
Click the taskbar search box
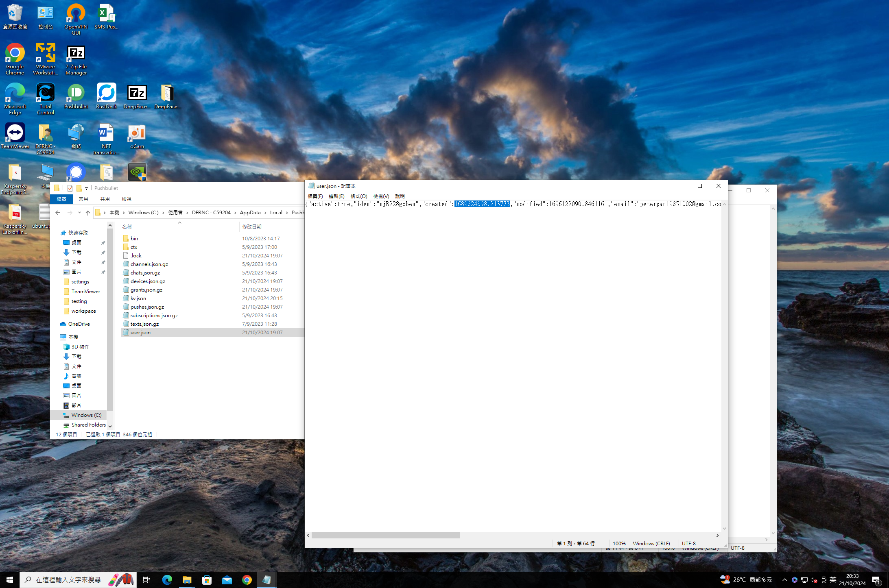(x=78, y=580)
